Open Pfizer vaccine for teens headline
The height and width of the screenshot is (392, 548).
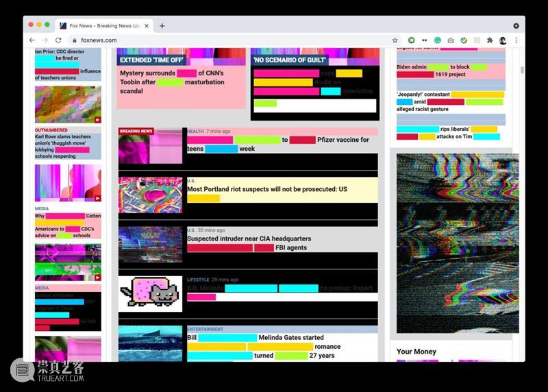278,144
